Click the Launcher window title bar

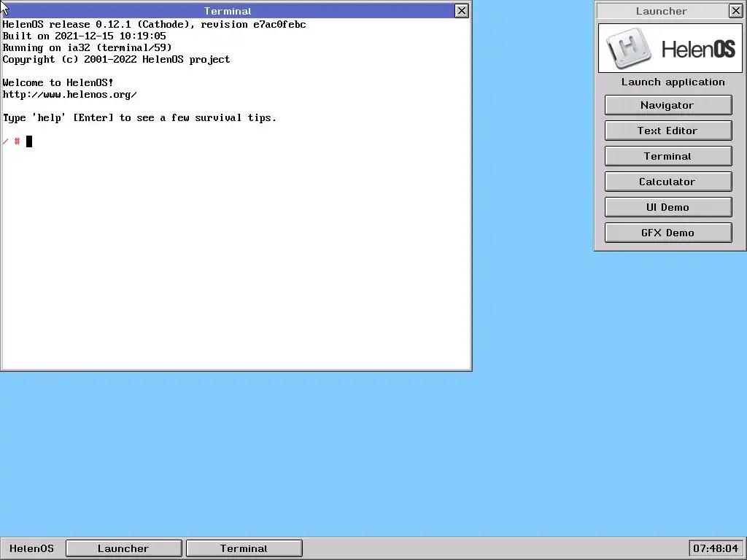(x=662, y=11)
